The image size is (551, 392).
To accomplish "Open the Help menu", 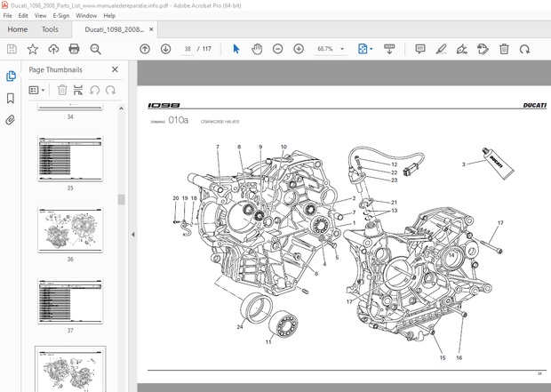I will (109, 15).
